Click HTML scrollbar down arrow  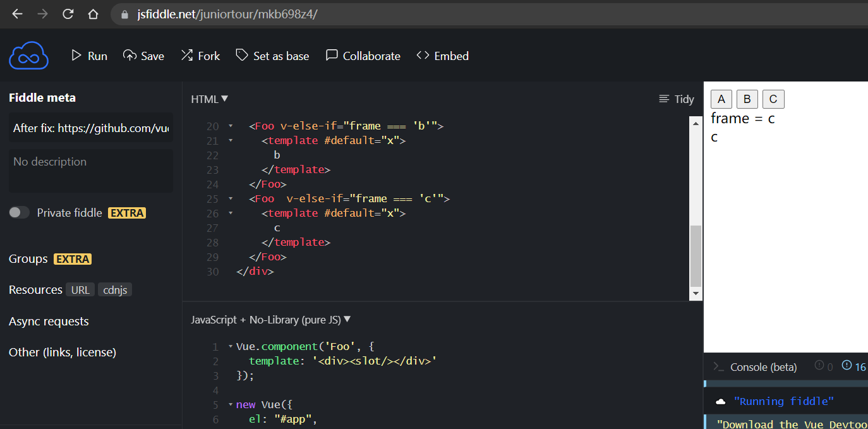(x=696, y=294)
